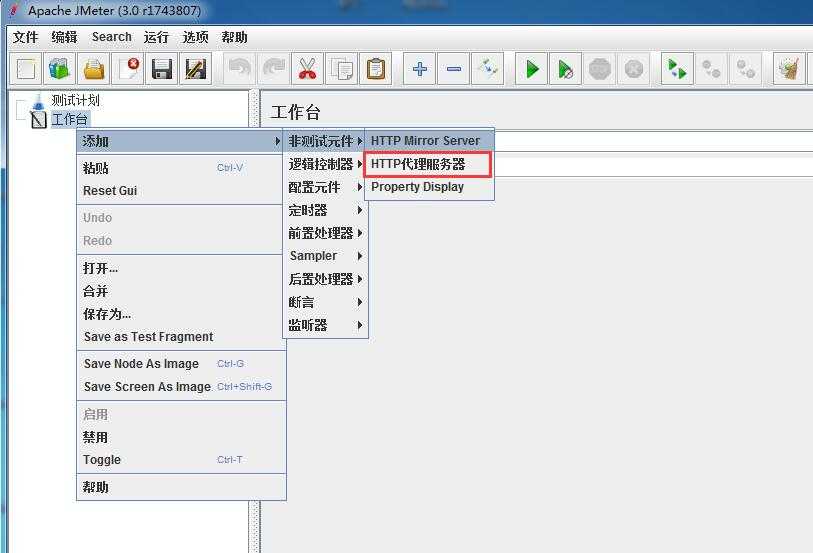This screenshot has height=553, width=813.
Task: Expand the Sampler submenu
Action: point(325,256)
